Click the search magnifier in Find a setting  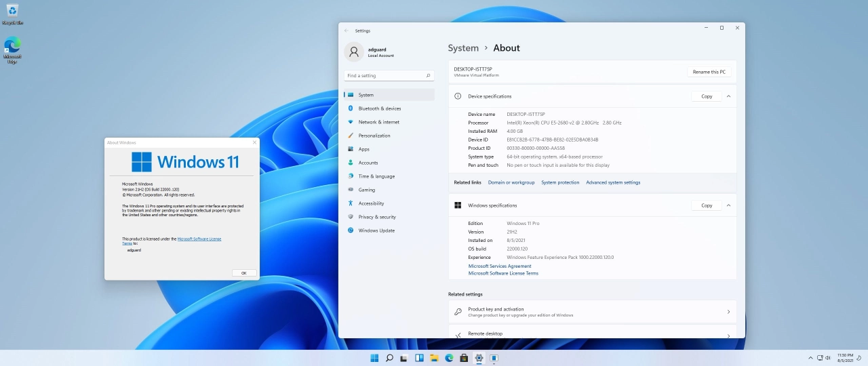428,75
